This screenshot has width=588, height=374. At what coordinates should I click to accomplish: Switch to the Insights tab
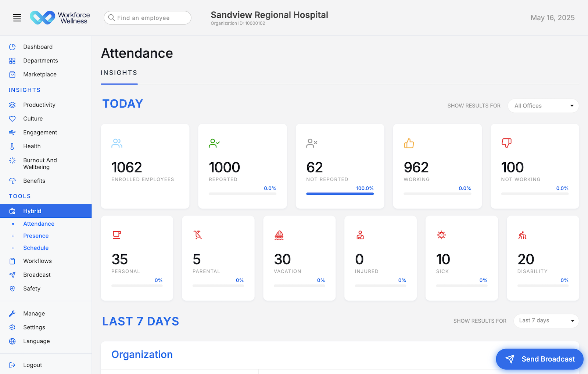pyautogui.click(x=119, y=72)
